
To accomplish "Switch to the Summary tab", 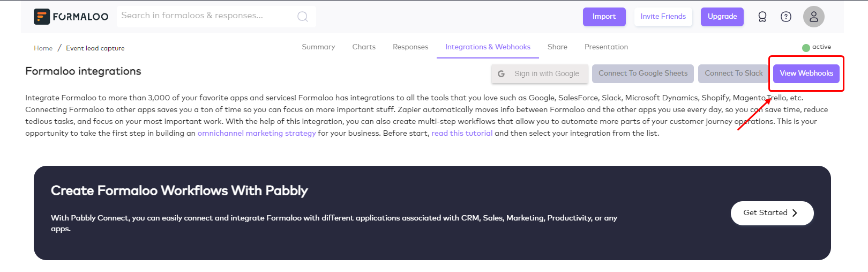I will pyautogui.click(x=318, y=47).
